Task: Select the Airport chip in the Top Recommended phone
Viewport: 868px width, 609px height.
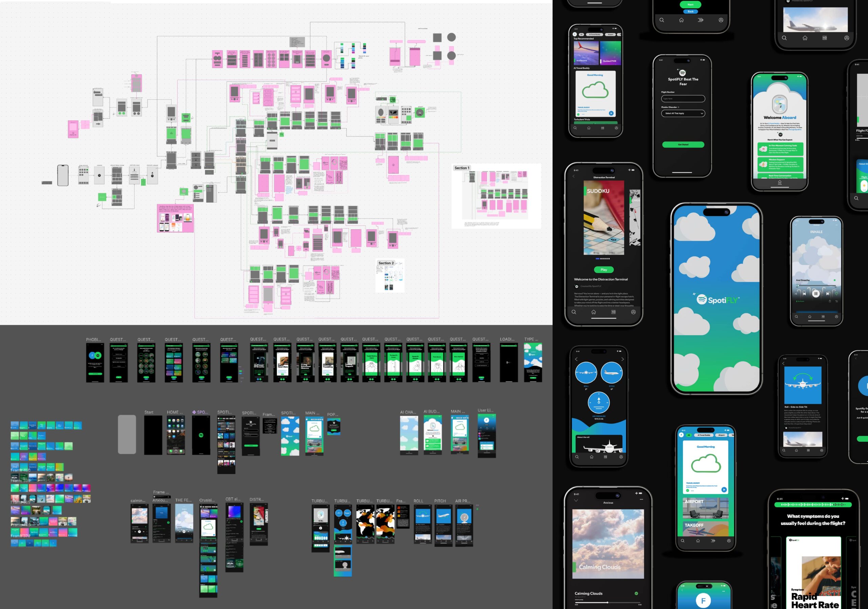Action: [x=611, y=34]
